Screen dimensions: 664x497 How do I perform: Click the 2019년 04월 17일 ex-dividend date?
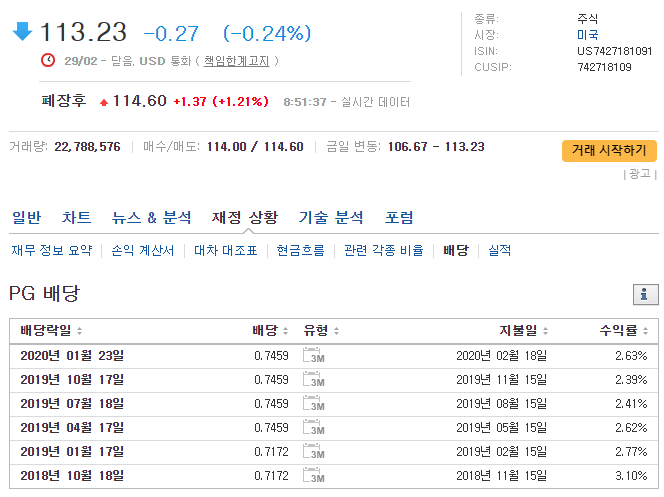72,428
